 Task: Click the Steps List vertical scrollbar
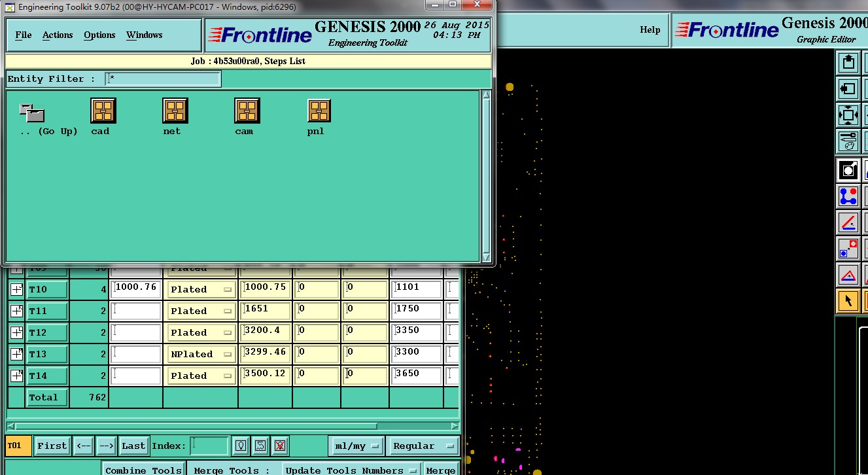486,176
